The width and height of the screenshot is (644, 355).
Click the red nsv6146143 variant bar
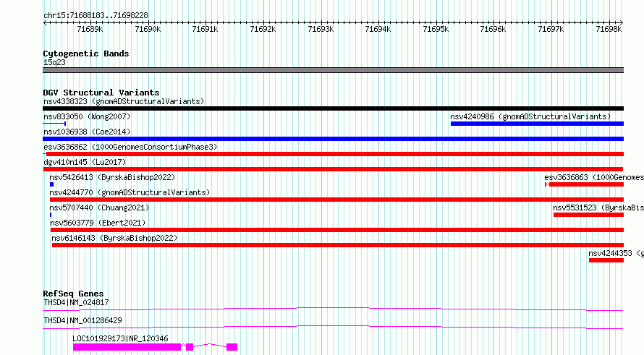[338, 245]
